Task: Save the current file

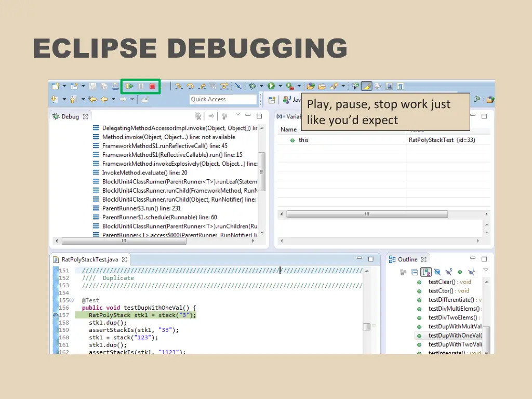Action: click(x=92, y=86)
